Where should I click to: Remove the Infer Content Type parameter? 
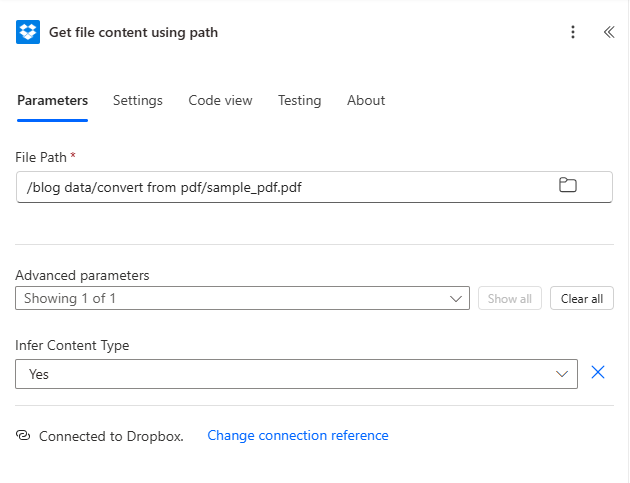tap(598, 373)
